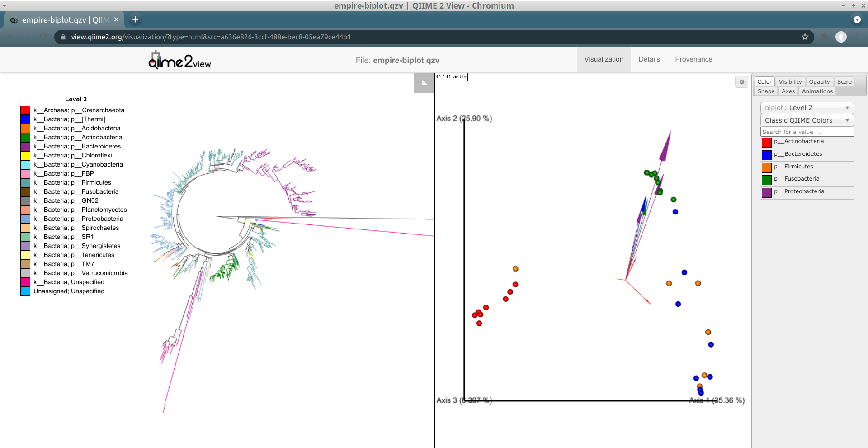The image size is (868, 448).
Task: Open a new browser tab
Action: [135, 19]
